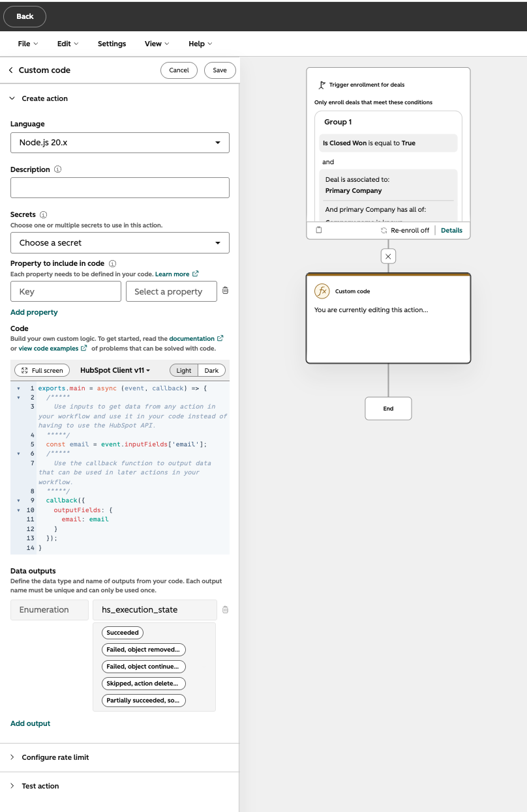Click the Succeeded option tag
527x812 pixels.
(x=123, y=632)
